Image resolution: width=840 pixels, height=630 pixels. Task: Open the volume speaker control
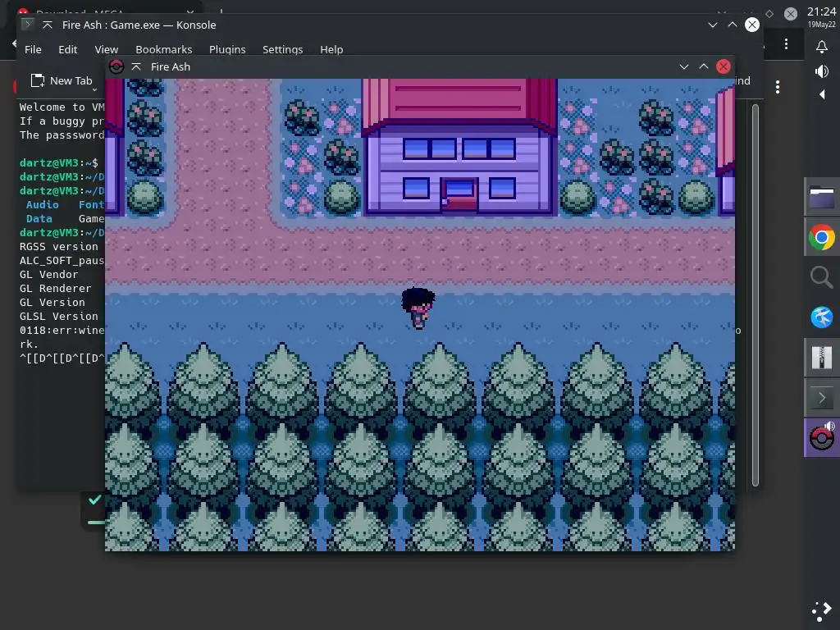[821, 71]
